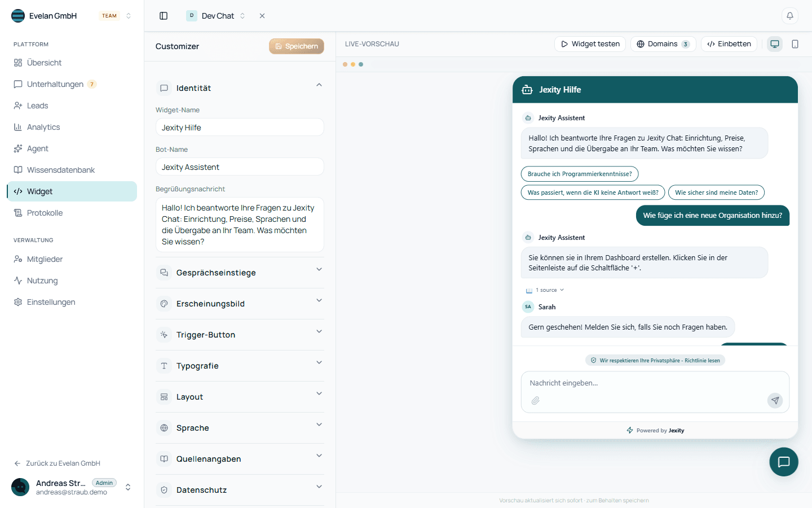Click the chat launcher bubble button
The image size is (812, 508).
pos(784,462)
